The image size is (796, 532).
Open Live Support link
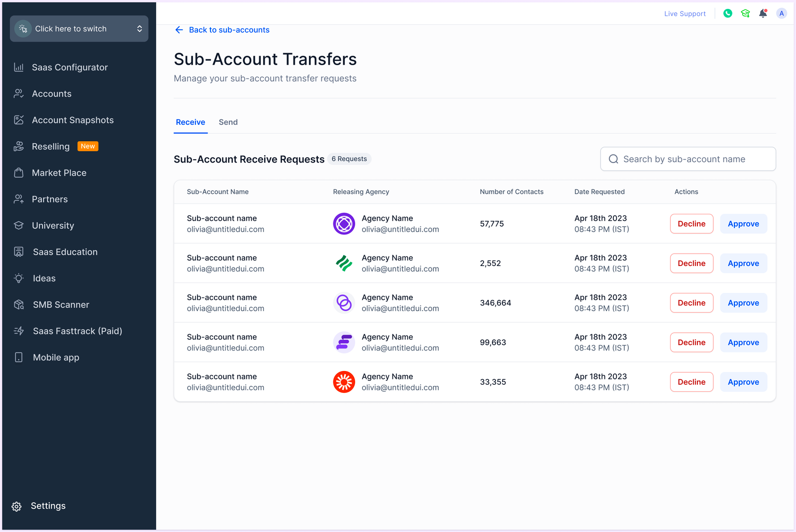click(x=685, y=14)
